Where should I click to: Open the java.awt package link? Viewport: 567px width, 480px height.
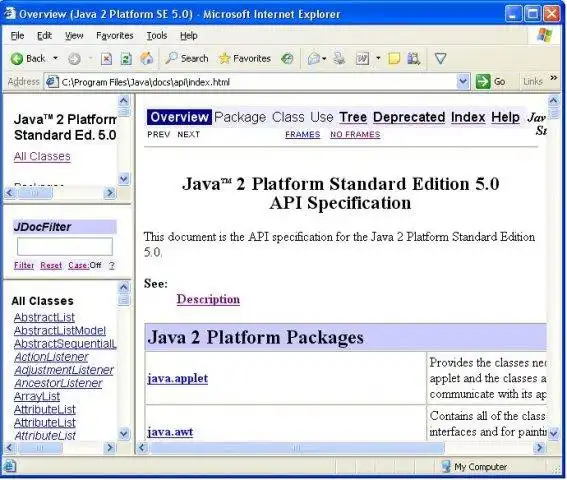(x=170, y=432)
